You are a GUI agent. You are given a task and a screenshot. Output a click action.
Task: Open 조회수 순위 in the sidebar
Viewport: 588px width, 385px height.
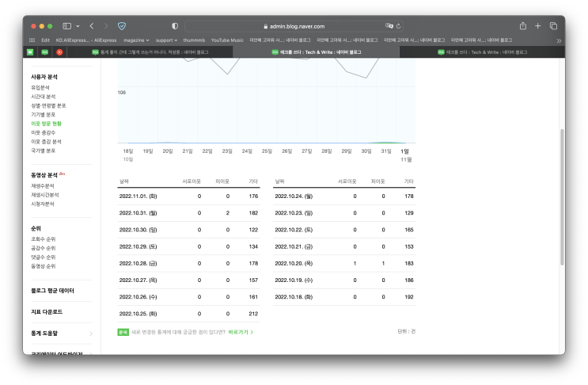click(x=43, y=239)
